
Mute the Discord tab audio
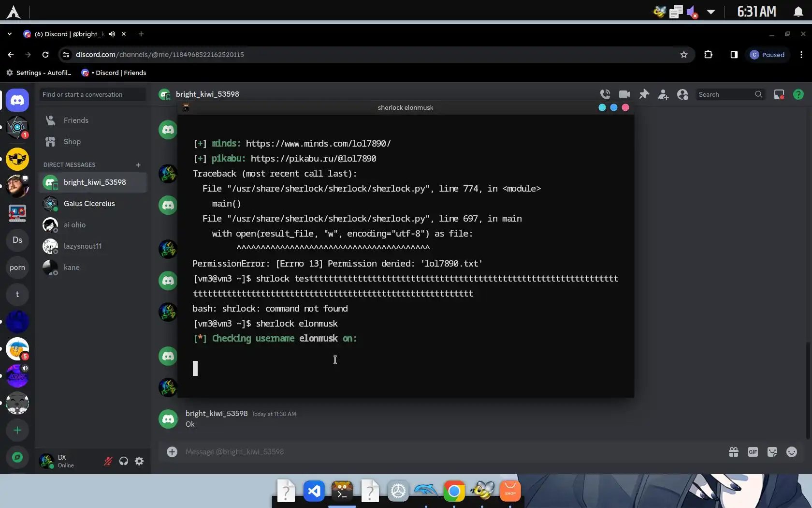tap(112, 34)
